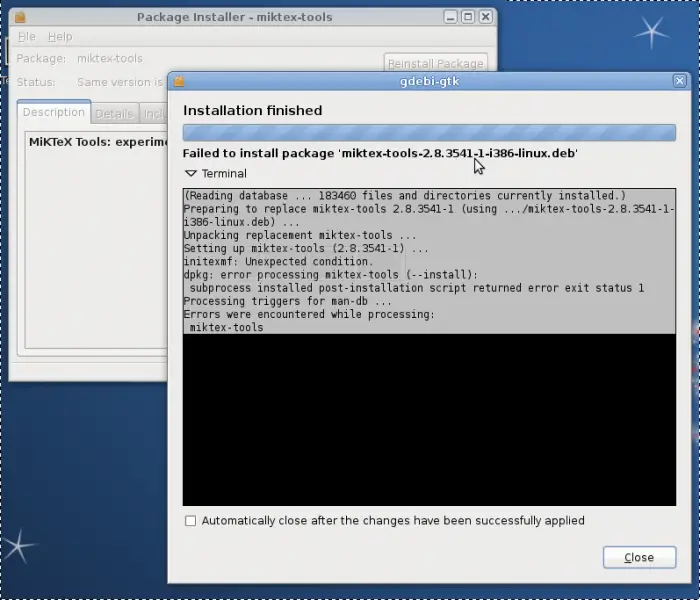The width and height of the screenshot is (700, 600).
Task: Click 'Installation finished' heading
Action: tap(252, 110)
